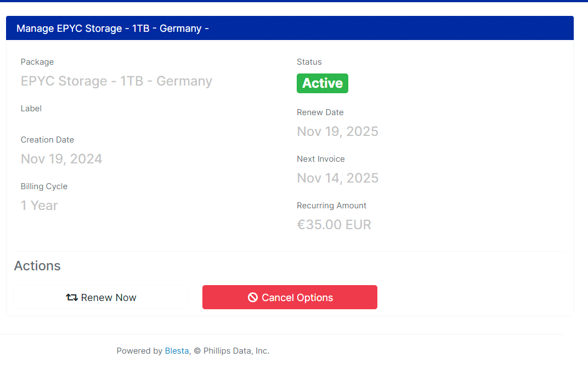588x369 pixels.
Task: Open the Blesta link in the footer
Action: pyautogui.click(x=177, y=350)
